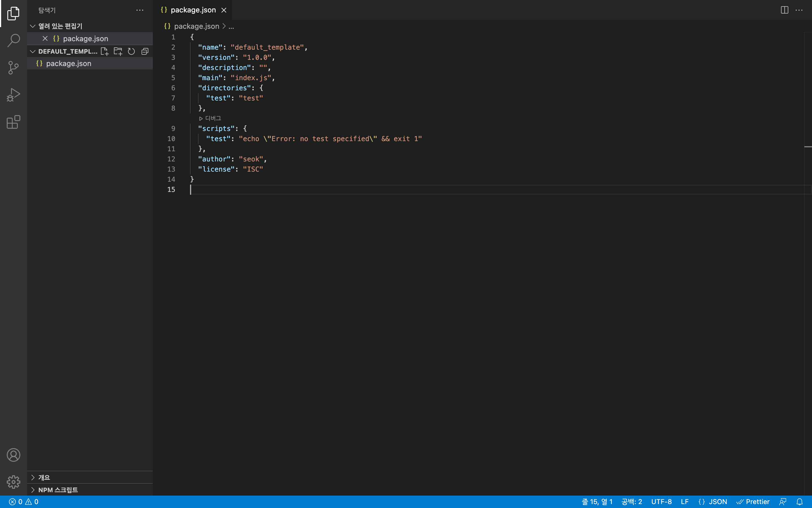Open explorer panel more actions menu
This screenshot has width=812, height=508.
coord(140,10)
